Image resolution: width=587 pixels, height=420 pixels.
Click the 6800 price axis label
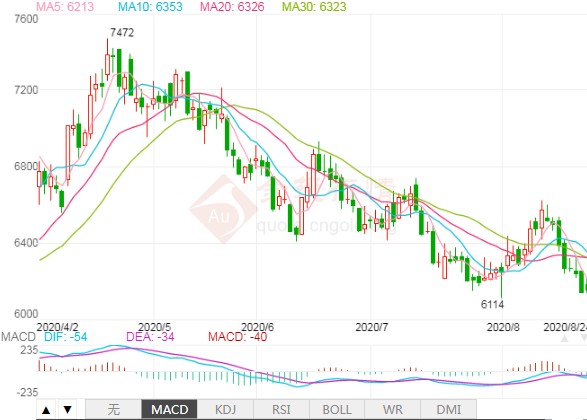click(x=26, y=166)
